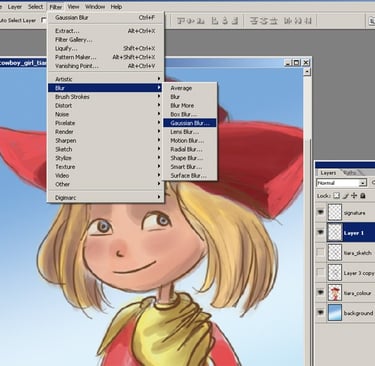This screenshot has width=375, height=366.
Task: Select the background layer thumbnail
Action: pos(335,313)
